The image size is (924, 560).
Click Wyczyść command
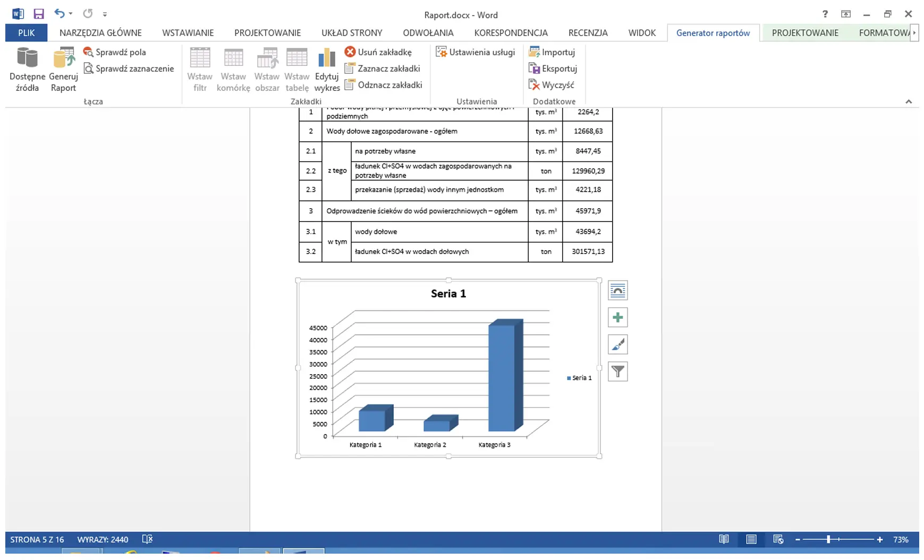pos(552,85)
